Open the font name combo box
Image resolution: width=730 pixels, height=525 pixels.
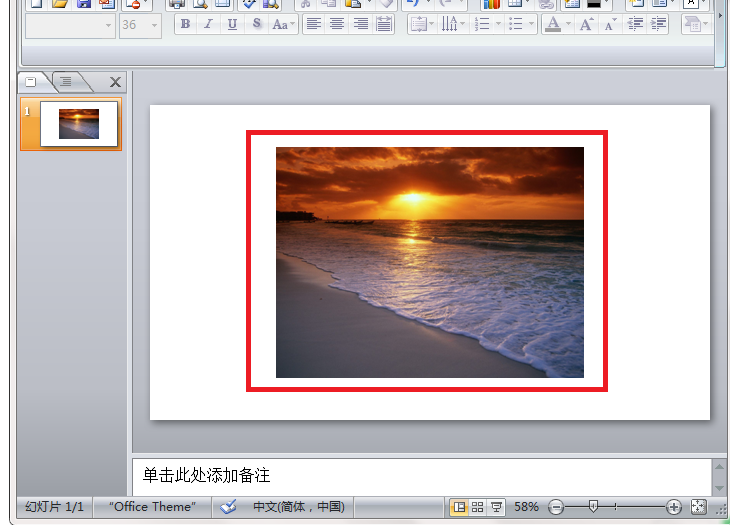click(x=70, y=25)
